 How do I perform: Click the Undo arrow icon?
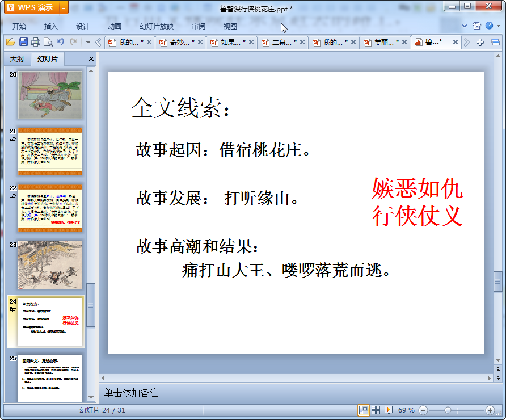click(61, 42)
